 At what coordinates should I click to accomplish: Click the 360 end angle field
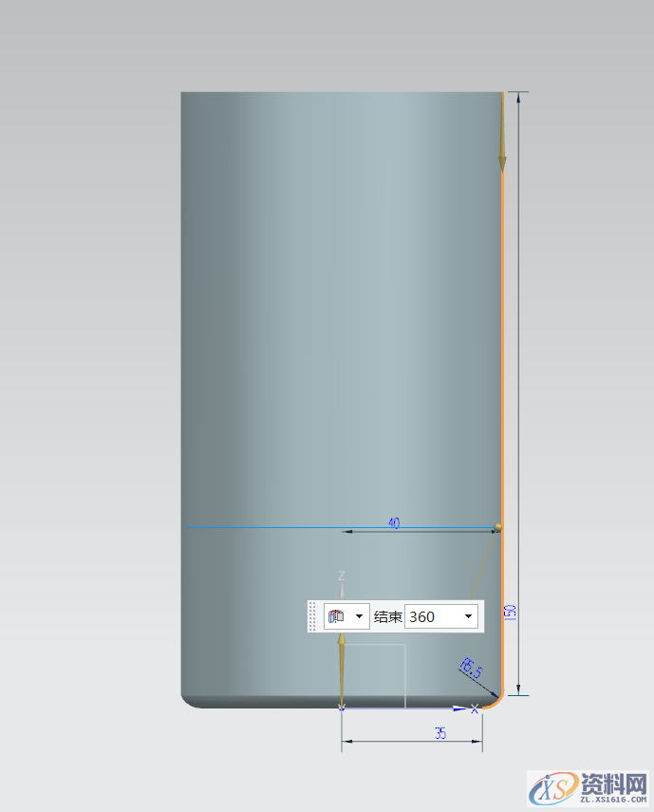click(432, 616)
